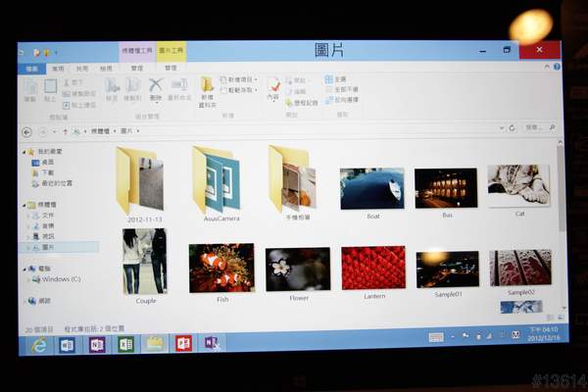Expand the Delete button dropdown arrow
The image size is (588, 392).
[156, 102]
